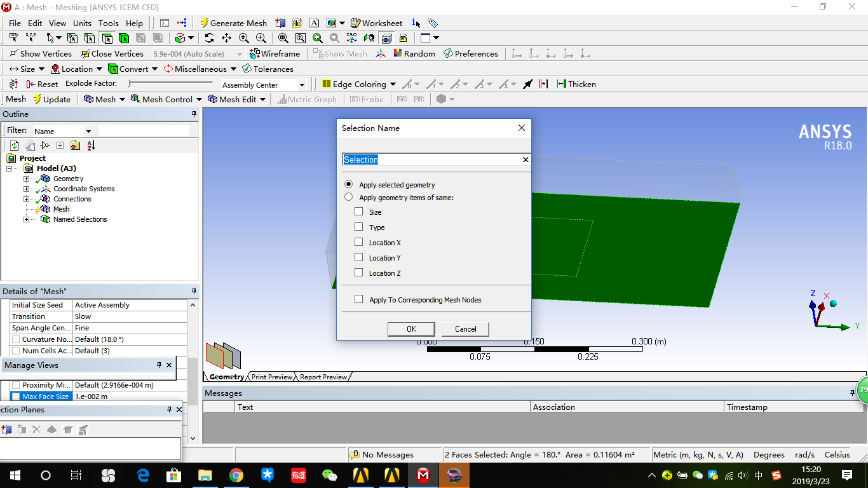Open the Units menu
This screenshot has width=868, height=488.
click(x=82, y=23)
